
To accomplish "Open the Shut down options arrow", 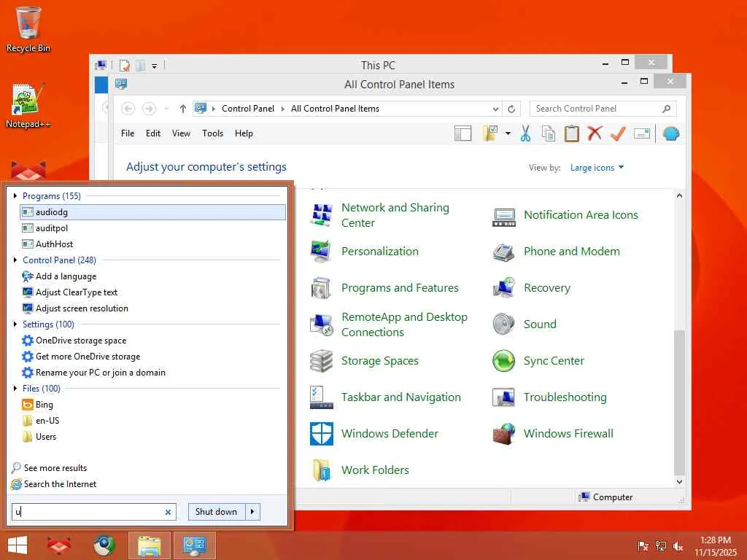I will 252,512.
